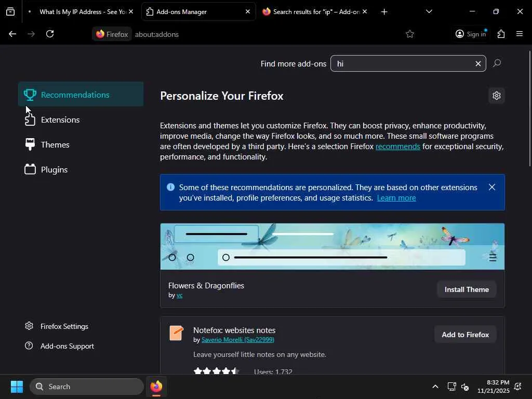Open the gear tools menu for all add-ons
Screen dimensions: 532x399
coord(497,96)
